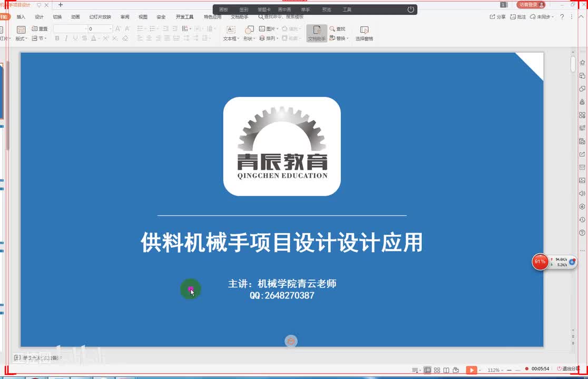Open the 开发工具 developer tab
This screenshot has height=379, width=588.
pyautogui.click(x=184, y=17)
